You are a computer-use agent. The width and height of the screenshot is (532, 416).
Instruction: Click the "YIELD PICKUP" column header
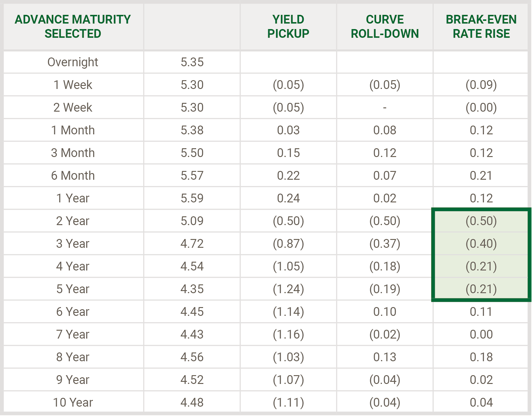(x=288, y=26)
